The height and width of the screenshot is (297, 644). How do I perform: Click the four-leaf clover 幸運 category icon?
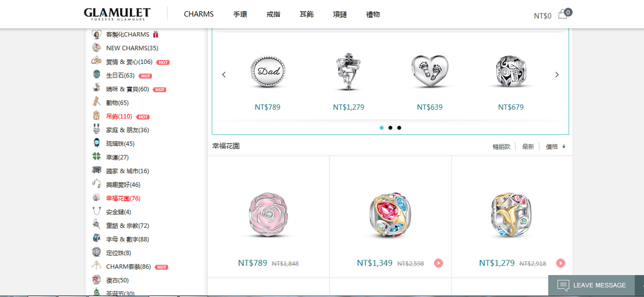pyautogui.click(x=97, y=157)
